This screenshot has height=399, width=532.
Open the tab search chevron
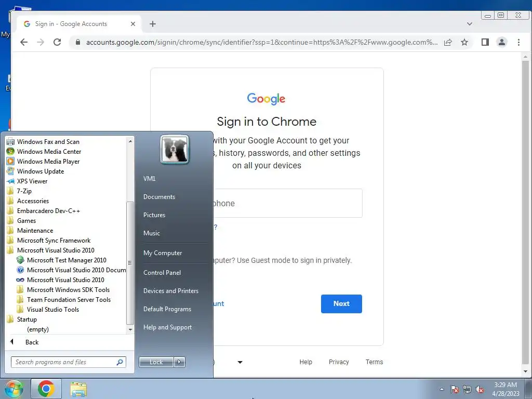click(x=470, y=24)
